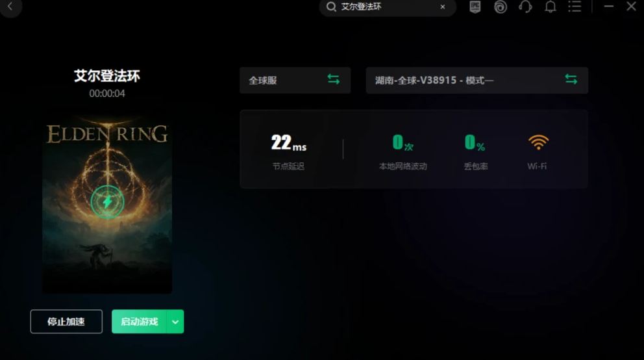Open the Ubisoft swirl platform icon
The image size is (644, 360).
tap(501, 6)
